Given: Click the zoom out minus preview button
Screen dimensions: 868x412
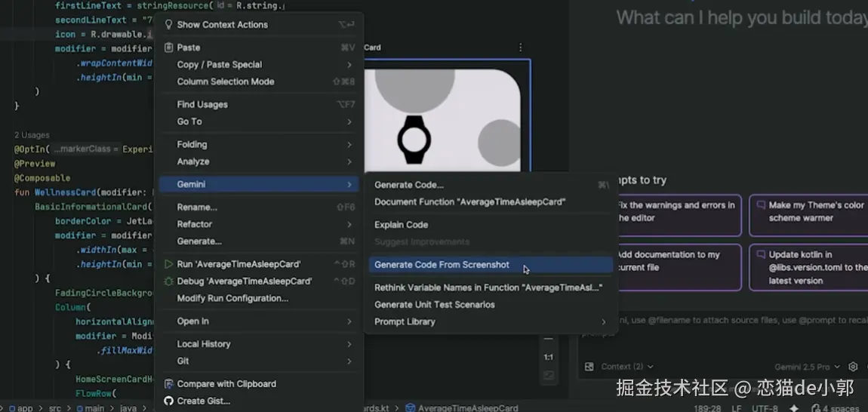Looking at the screenshot, I should pos(548,339).
